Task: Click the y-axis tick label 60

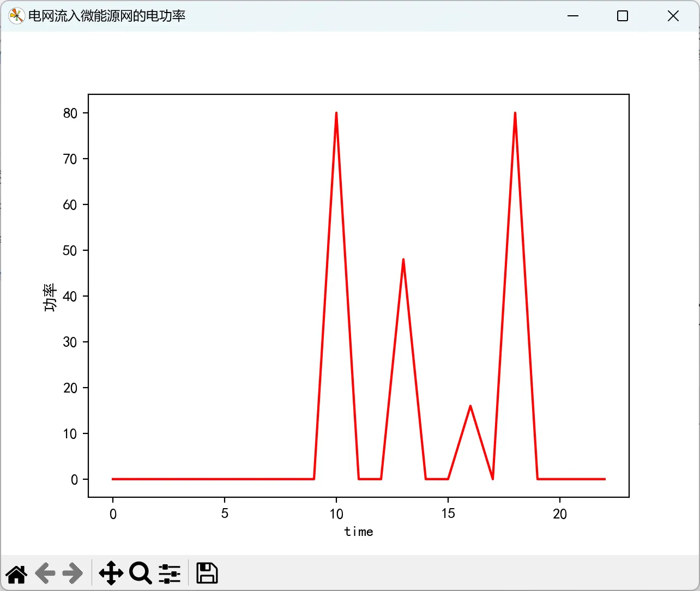Action: pyautogui.click(x=70, y=205)
